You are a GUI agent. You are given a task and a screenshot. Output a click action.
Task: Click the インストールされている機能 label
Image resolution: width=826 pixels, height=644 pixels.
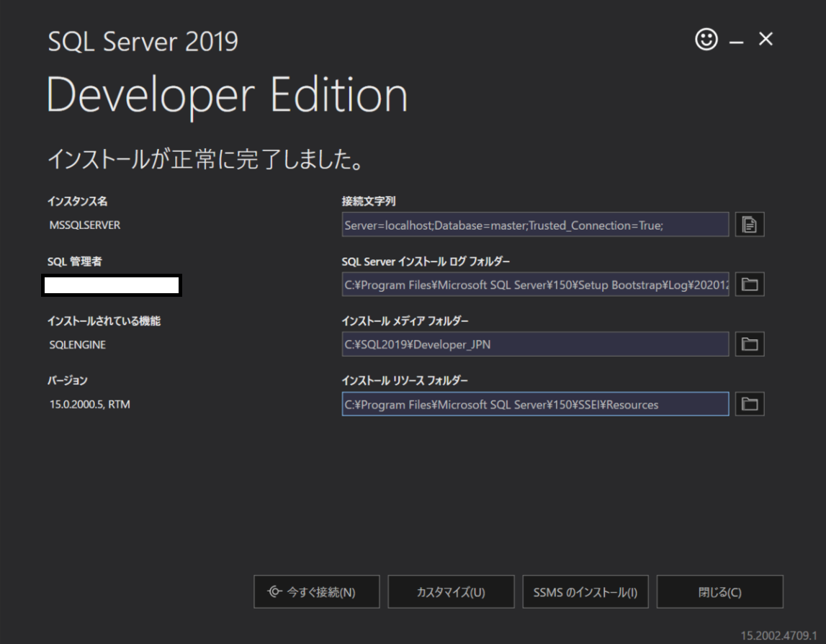[x=104, y=321]
